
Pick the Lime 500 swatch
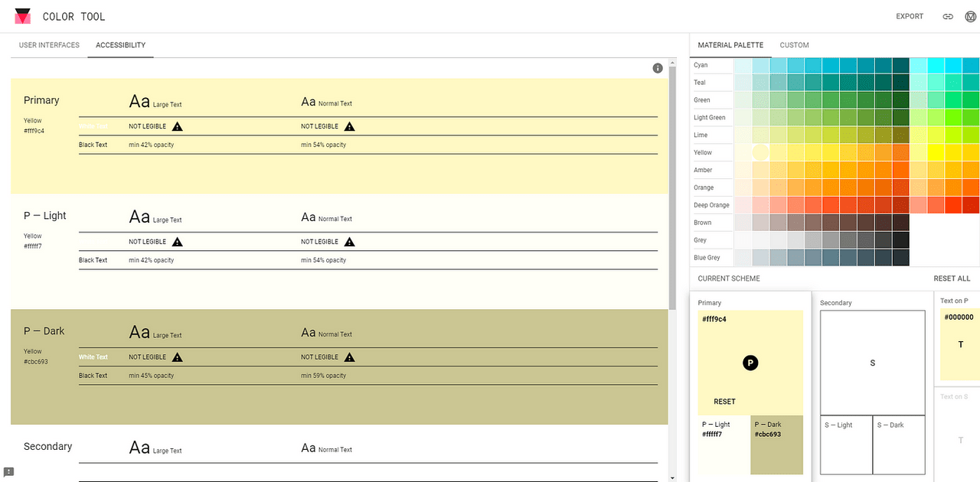pyautogui.click(x=830, y=136)
